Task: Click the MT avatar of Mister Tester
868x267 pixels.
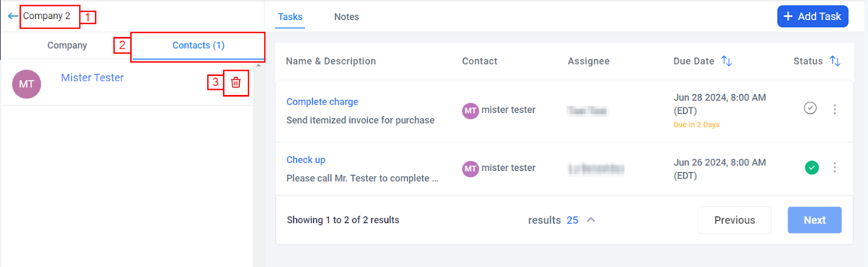Action: click(x=27, y=84)
